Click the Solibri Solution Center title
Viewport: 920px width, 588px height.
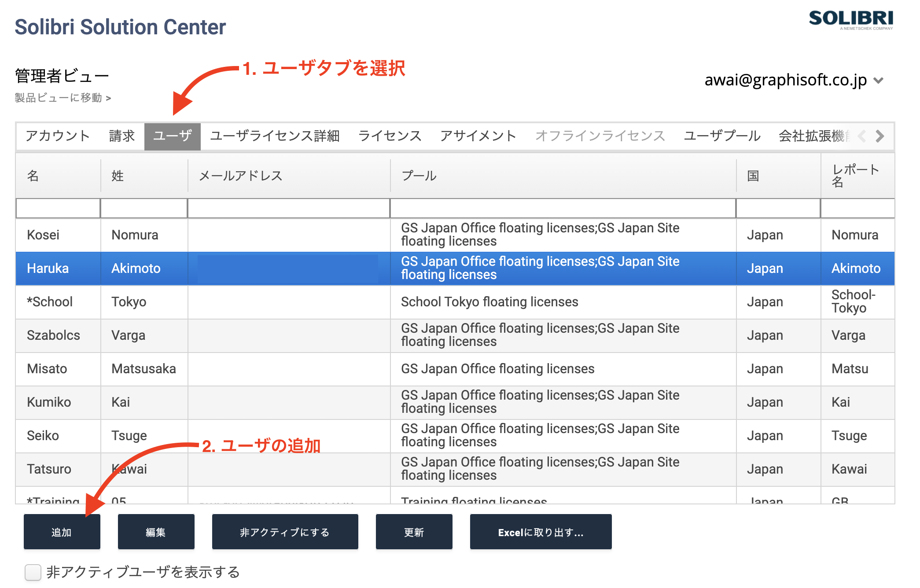point(120,27)
